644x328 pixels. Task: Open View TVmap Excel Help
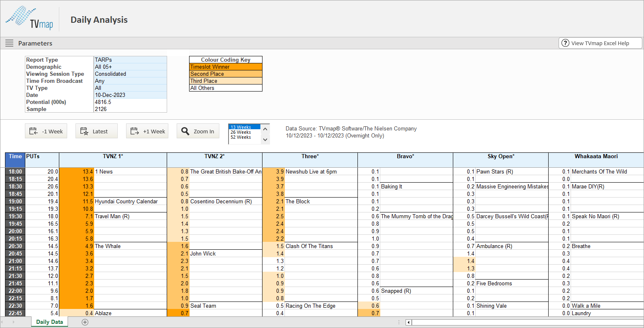point(600,43)
